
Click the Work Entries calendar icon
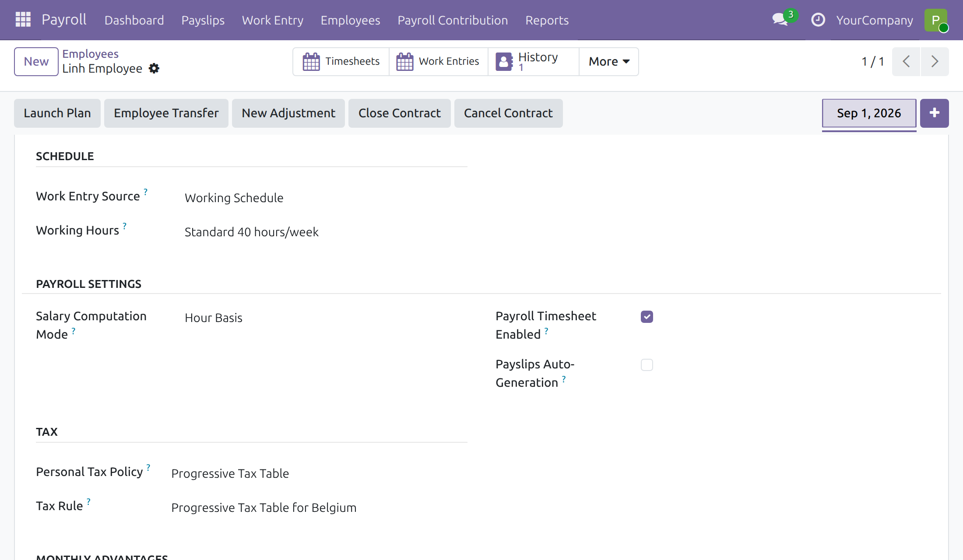tap(404, 62)
